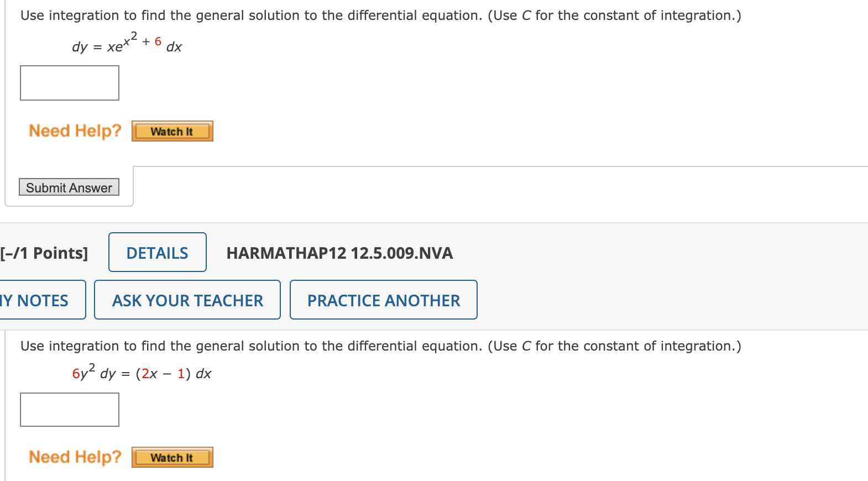Click ASK YOUR TEACHER

(187, 300)
